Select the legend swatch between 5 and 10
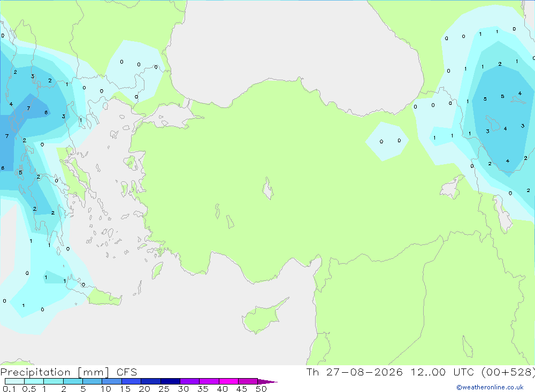Image resolution: width=535 pixels, height=392 pixels. (x=93, y=381)
